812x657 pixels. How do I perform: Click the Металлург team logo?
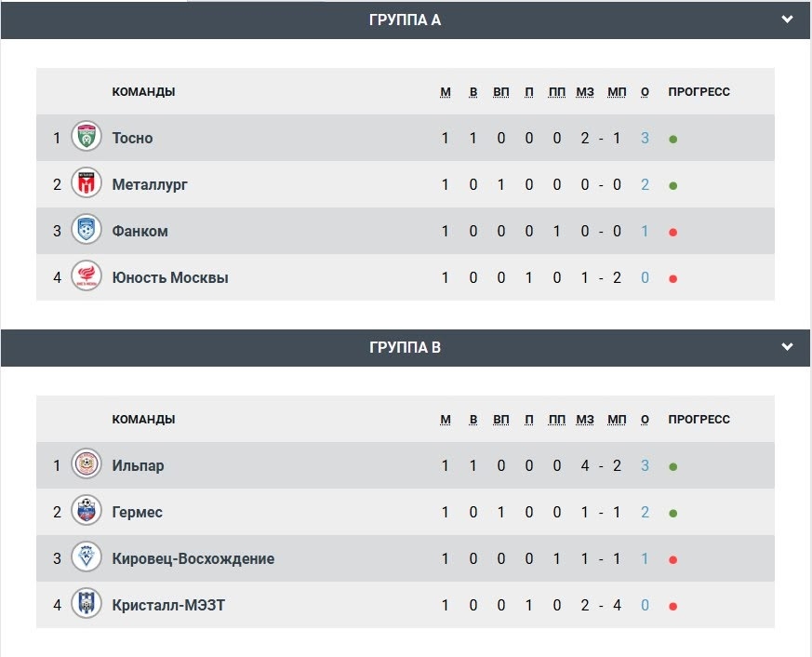point(87,184)
